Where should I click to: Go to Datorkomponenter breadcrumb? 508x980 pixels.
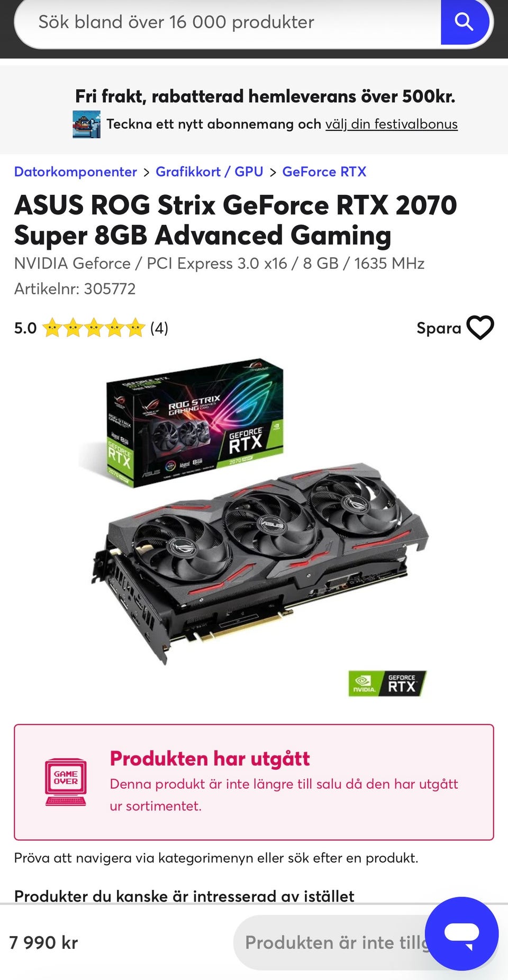tap(75, 172)
